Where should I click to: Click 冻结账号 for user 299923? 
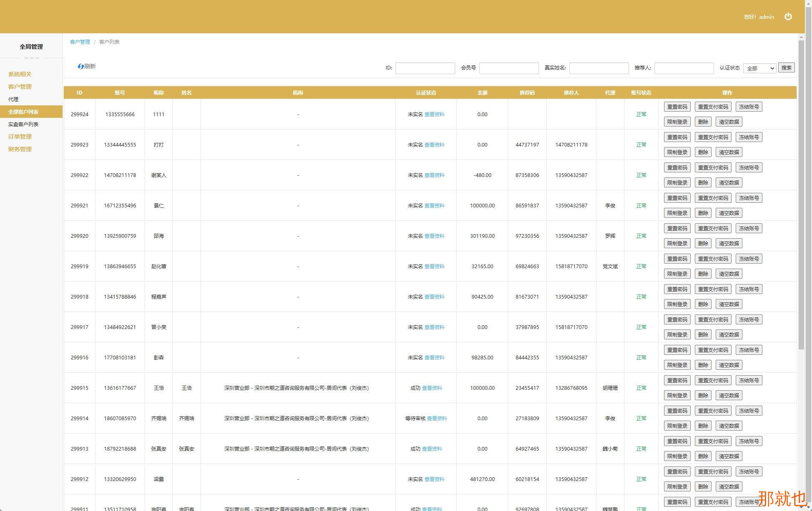tap(749, 137)
